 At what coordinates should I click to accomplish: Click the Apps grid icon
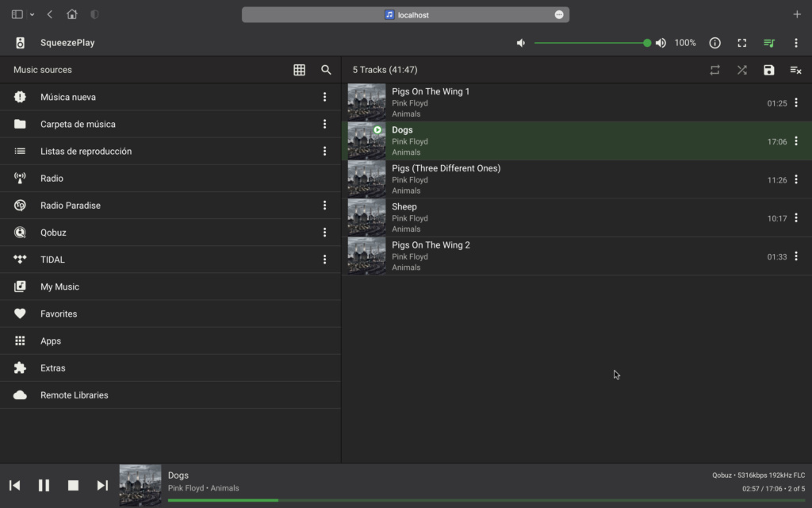click(x=20, y=341)
